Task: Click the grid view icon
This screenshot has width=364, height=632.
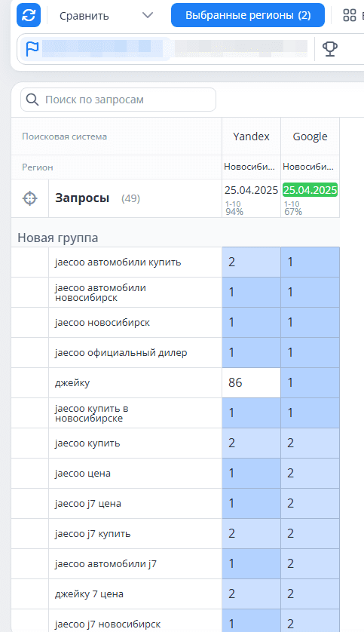Action: click(x=350, y=15)
